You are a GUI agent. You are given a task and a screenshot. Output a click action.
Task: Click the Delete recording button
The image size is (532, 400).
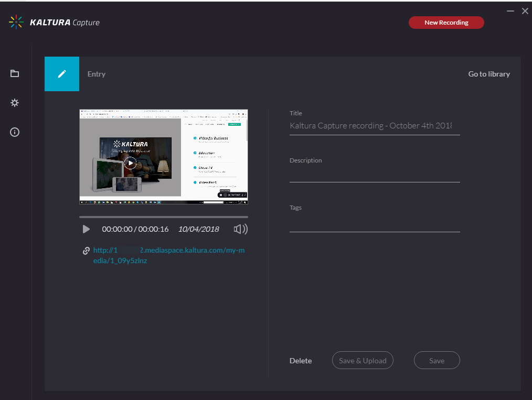pos(301,361)
